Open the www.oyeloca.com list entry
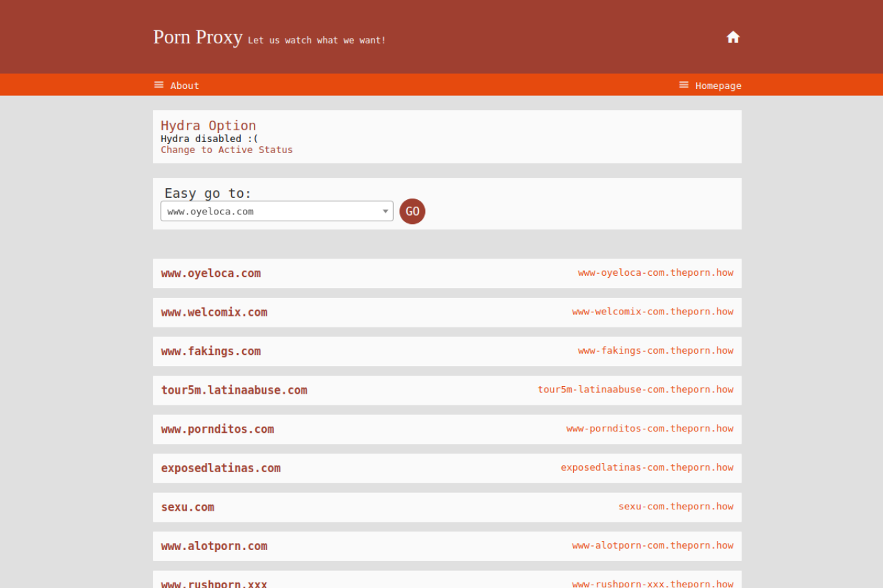Viewport: 883px width, 588px height. pyautogui.click(x=211, y=273)
